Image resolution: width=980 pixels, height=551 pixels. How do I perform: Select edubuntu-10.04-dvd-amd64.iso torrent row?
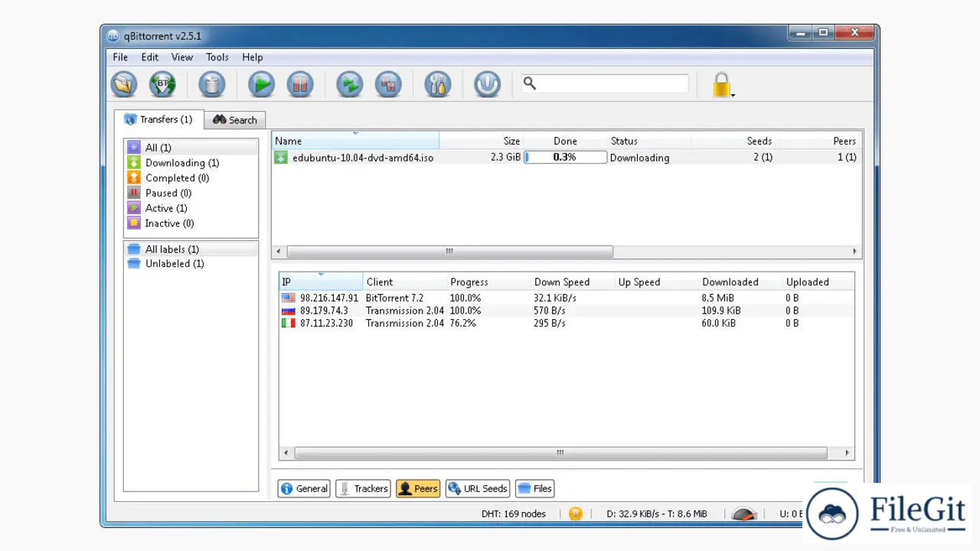tap(567, 158)
